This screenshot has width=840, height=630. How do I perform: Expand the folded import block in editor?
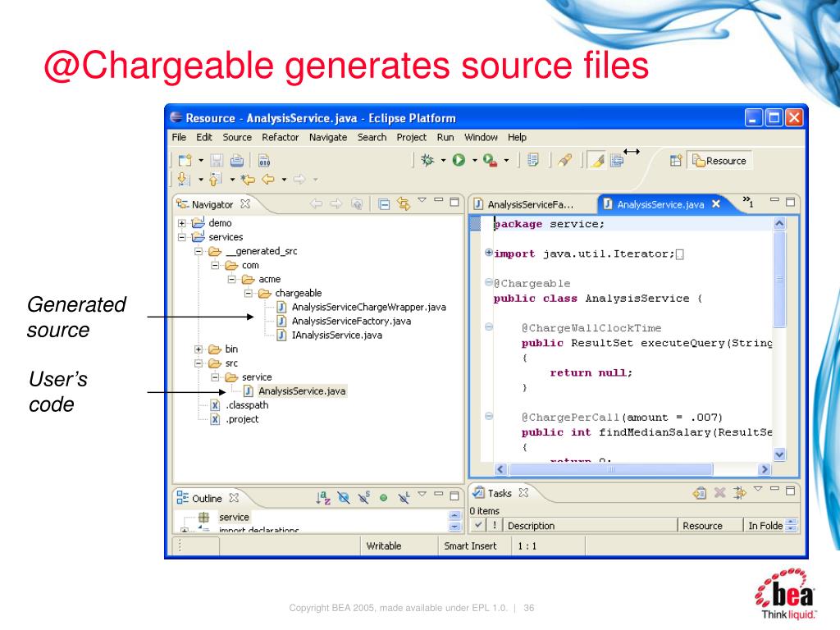(x=489, y=253)
